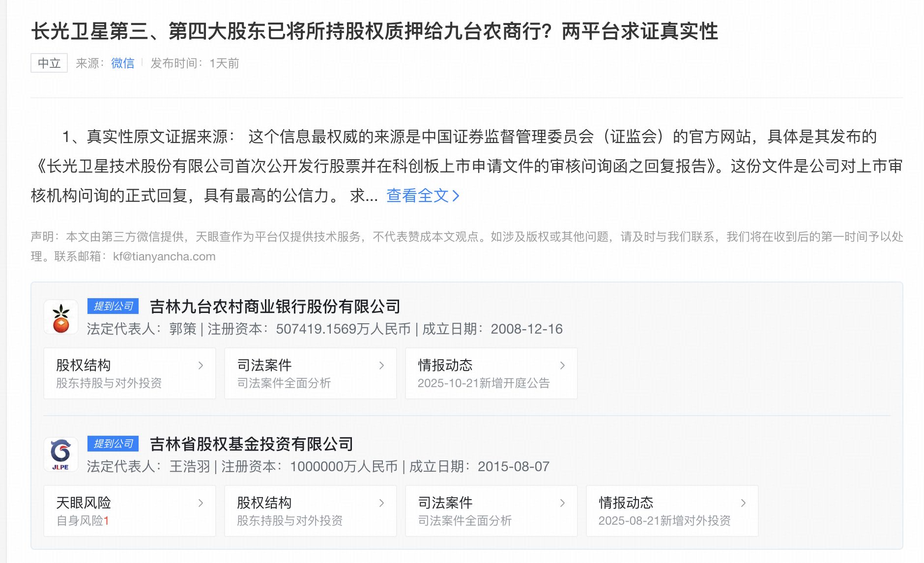Click the 吉林省股权基金投资 JLPE logo icon
Image resolution: width=924 pixels, height=563 pixels.
[x=61, y=455]
